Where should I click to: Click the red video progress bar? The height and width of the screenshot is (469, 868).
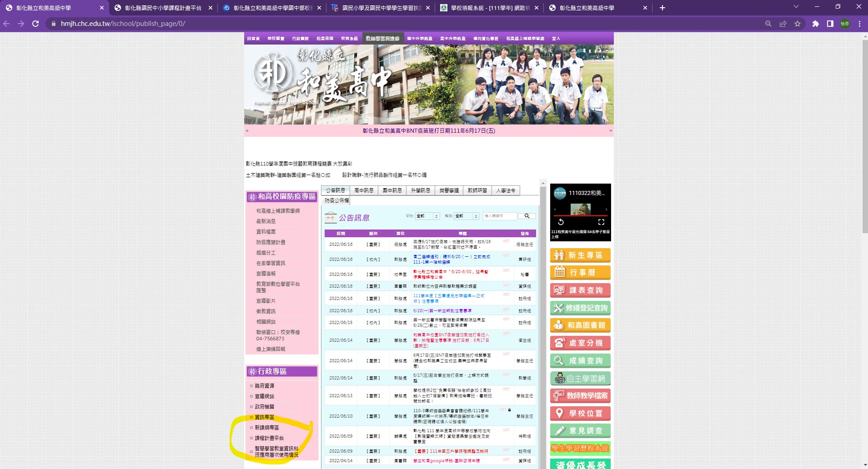click(x=581, y=215)
